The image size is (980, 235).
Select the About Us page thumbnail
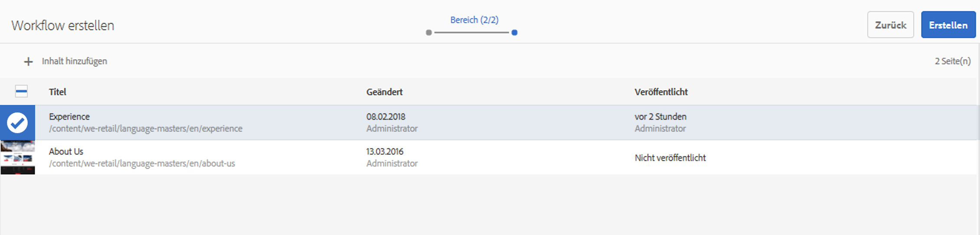[x=18, y=157]
